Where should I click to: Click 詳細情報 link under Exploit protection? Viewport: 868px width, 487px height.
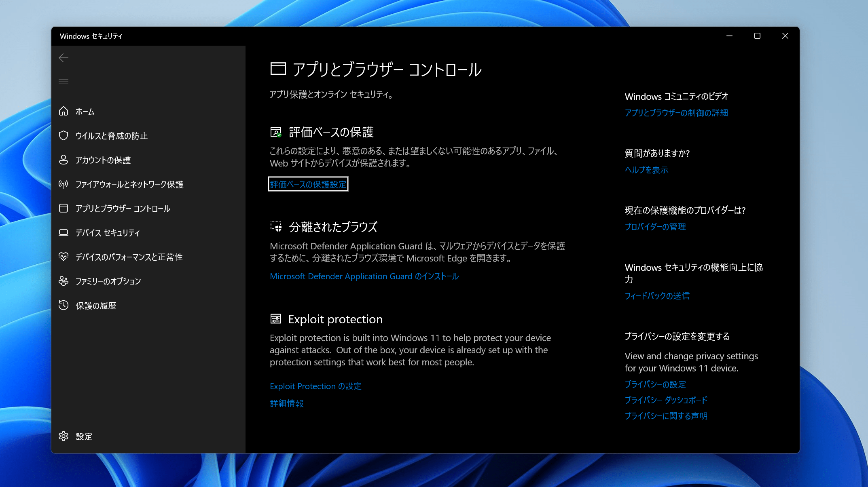coord(287,403)
